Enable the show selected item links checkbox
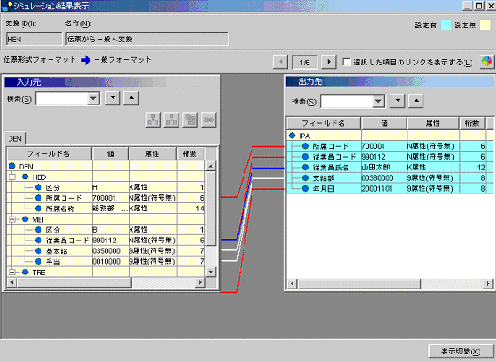Viewport: 496px width, 362px height. coord(347,62)
